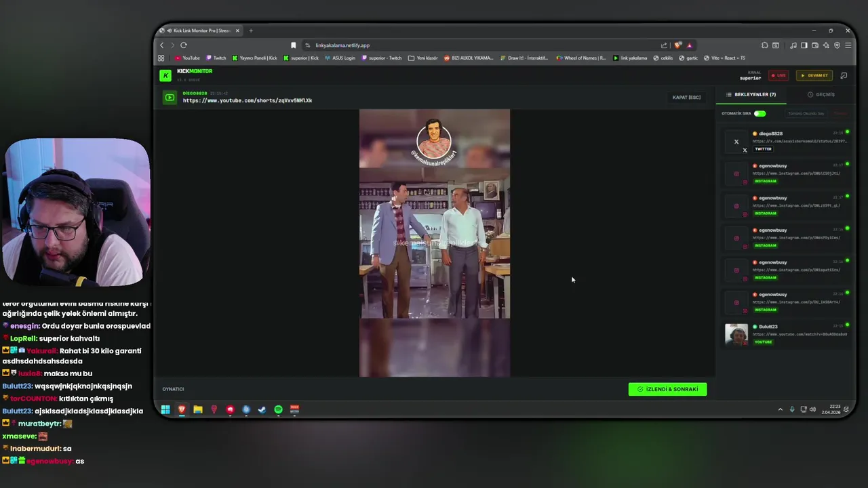Reload the page with the refresh icon
This screenshot has width=868, height=488.
click(x=183, y=45)
